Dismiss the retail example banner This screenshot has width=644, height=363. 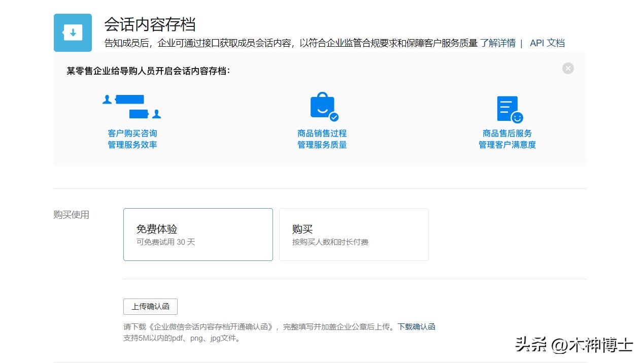tap(568, 68)
